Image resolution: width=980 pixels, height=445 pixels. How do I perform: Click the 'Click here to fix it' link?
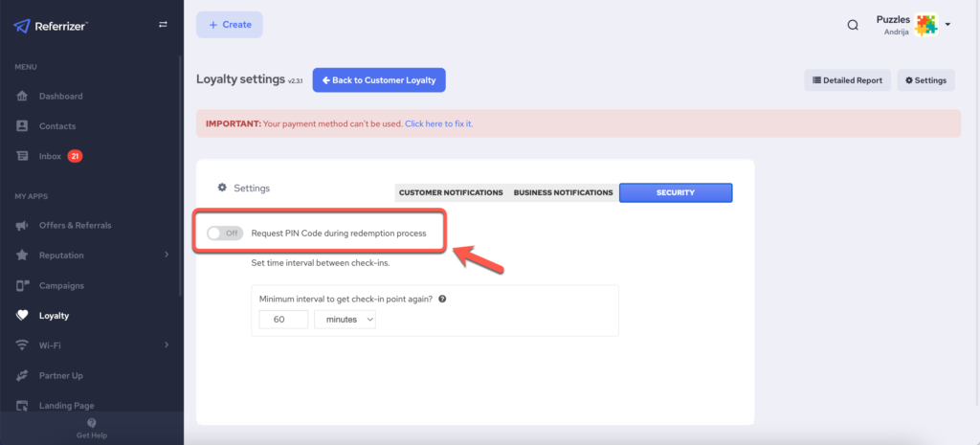click(x=438, y=123)
